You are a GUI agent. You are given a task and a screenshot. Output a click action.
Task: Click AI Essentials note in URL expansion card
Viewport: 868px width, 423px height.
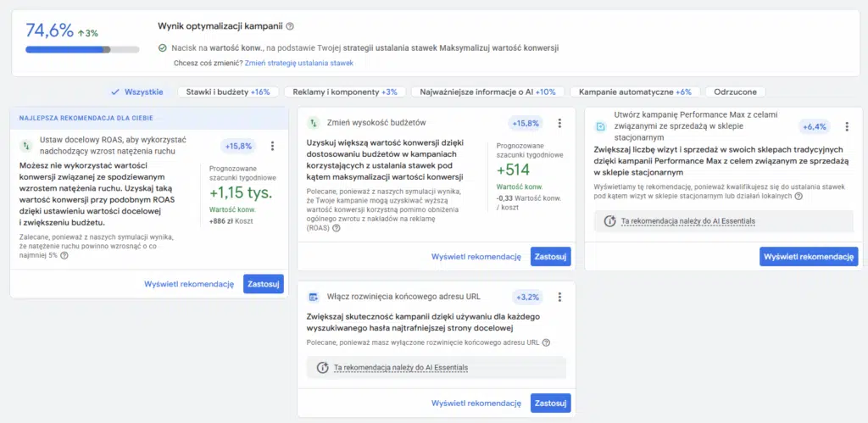tap(437, 367)
